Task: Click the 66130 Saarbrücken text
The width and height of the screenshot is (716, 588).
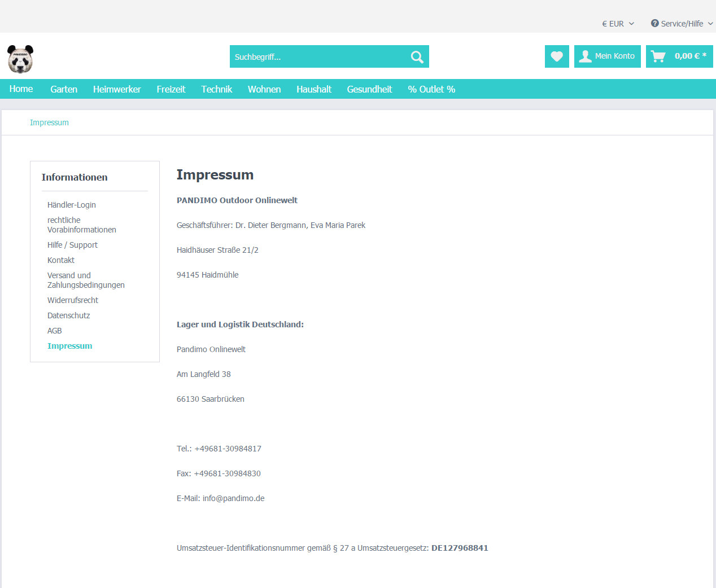Action: (x=211, y=399)
